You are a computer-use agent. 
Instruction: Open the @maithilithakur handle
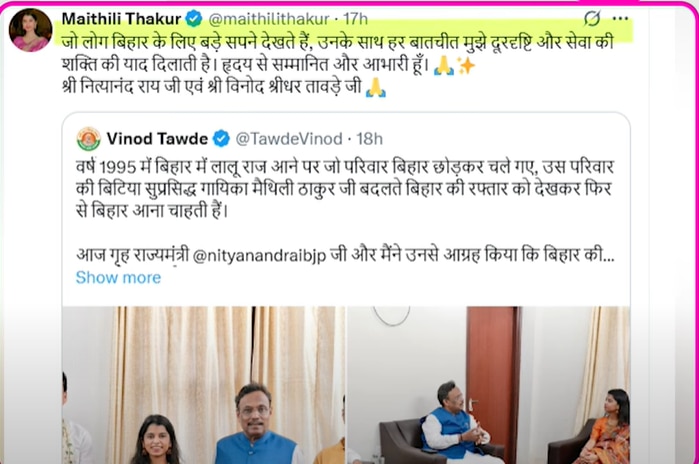click(269, 19)
